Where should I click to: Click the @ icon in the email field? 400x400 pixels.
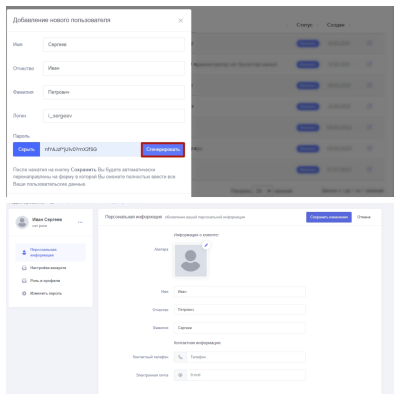tap(180, 375)
